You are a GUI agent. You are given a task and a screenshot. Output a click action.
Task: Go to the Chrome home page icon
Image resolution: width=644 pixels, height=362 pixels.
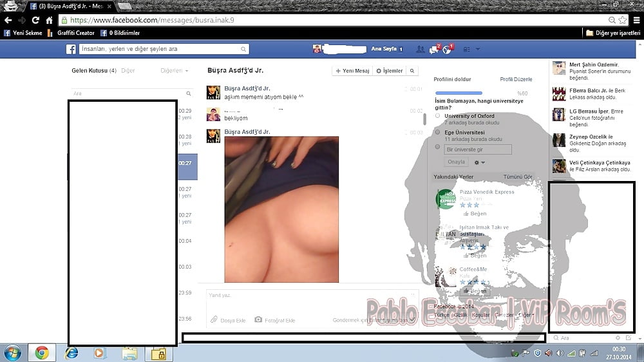click(x=50, y=20)
